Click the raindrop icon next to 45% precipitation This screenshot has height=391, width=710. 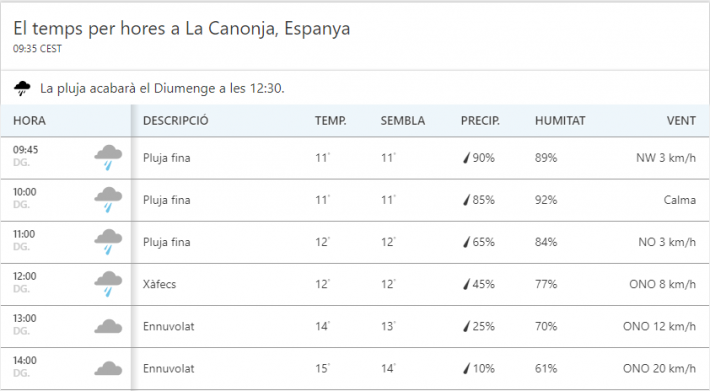pos(466,284)
